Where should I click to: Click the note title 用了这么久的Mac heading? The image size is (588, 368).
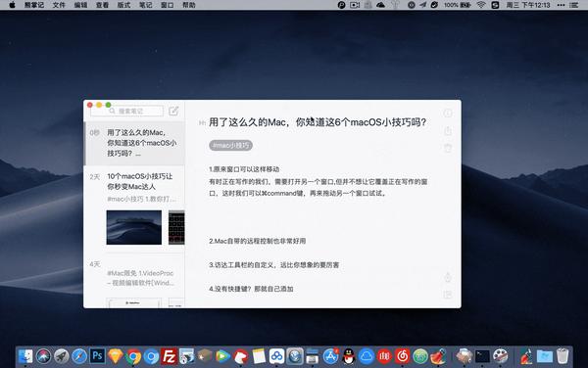[x=318, y=122]
